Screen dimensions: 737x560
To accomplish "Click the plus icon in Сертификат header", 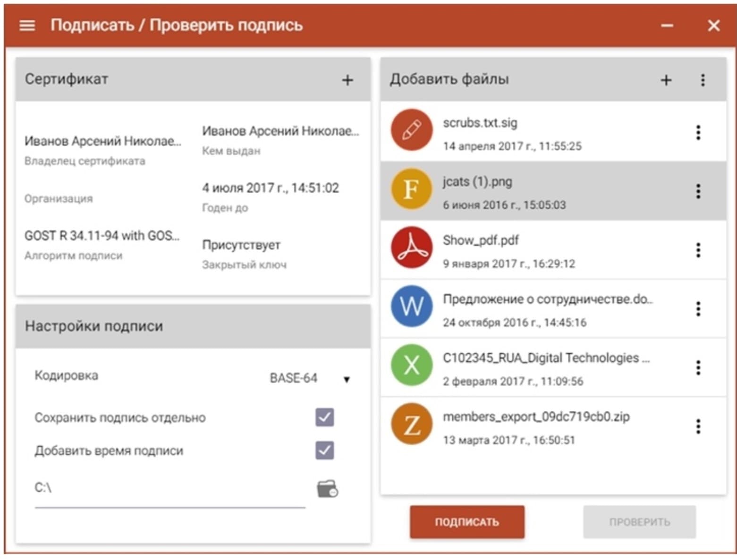I will (x=347, y=80).
